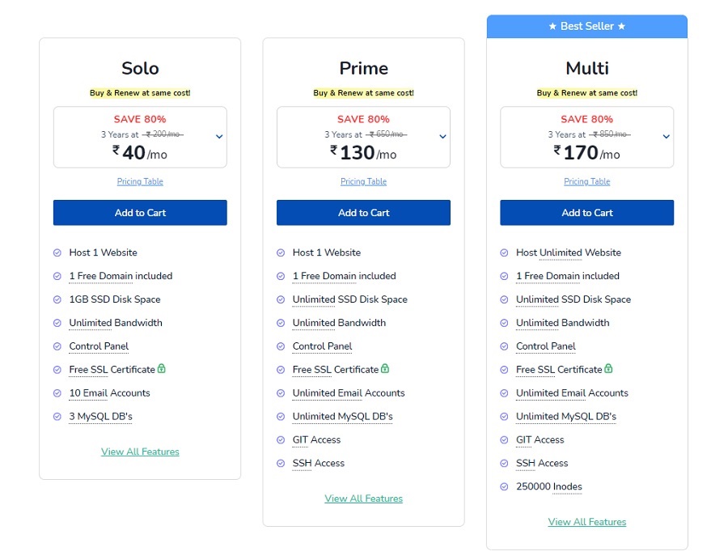Click check icon beside Solo's Host 1 Website
The image size is (728, 560).
(57, 252)
